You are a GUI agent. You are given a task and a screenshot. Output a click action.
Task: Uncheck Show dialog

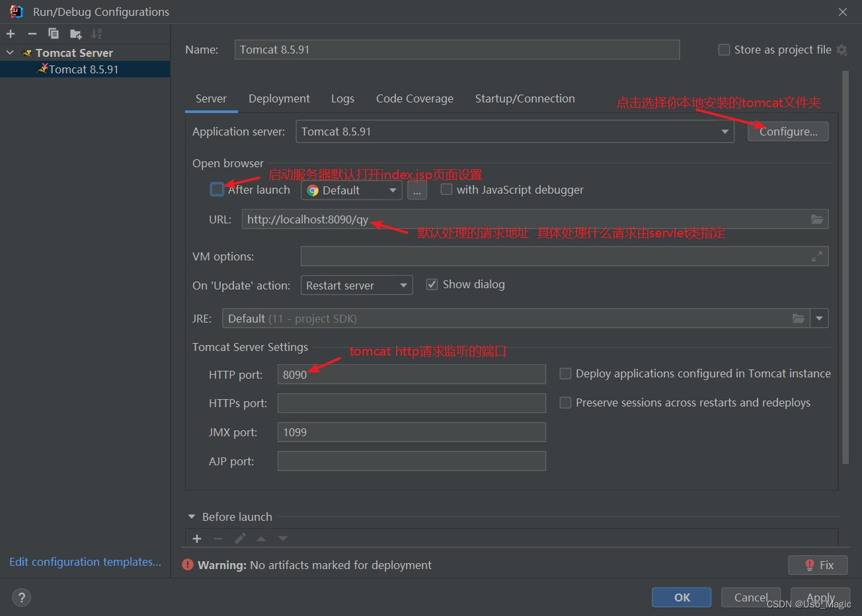(432, 284)
